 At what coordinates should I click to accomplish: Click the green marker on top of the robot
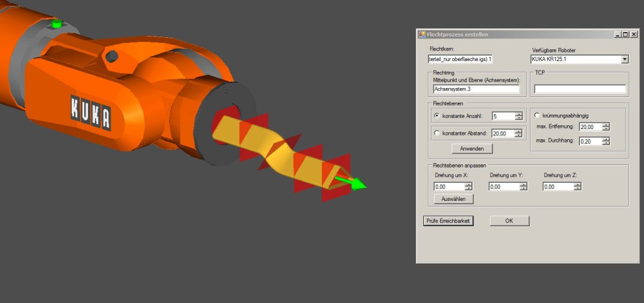[x=56, y=24]
